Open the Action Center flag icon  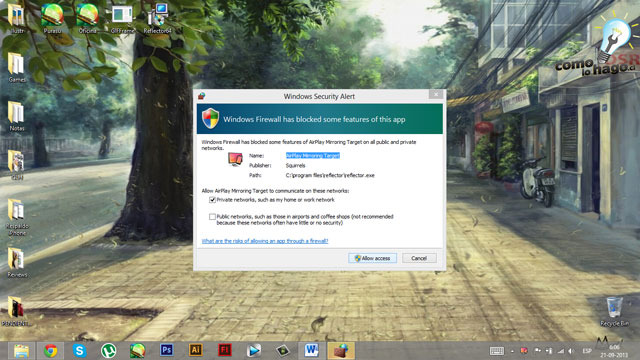(x=537, y=351)
